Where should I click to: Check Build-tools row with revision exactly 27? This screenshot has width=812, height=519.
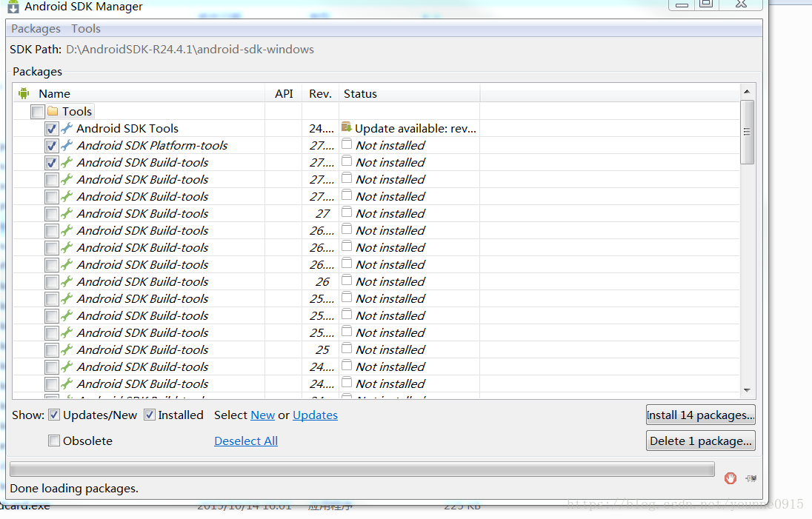coord(51,214)
